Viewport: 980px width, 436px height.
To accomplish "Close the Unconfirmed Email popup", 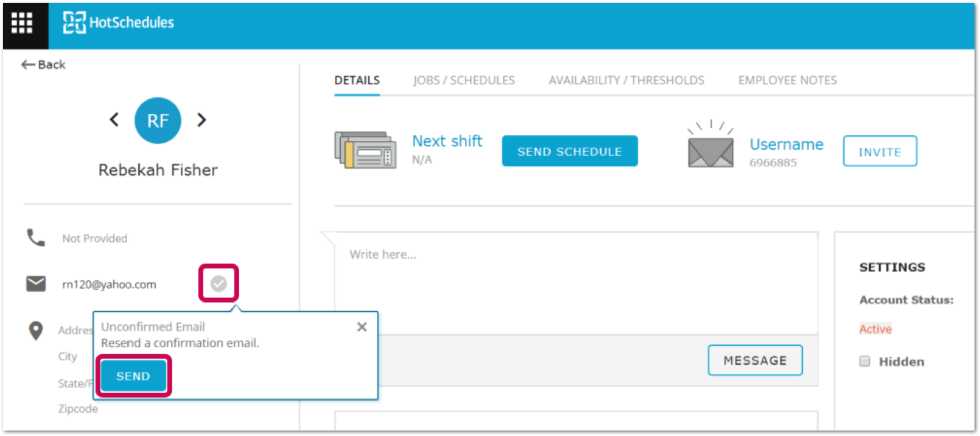I will (362, 327).
